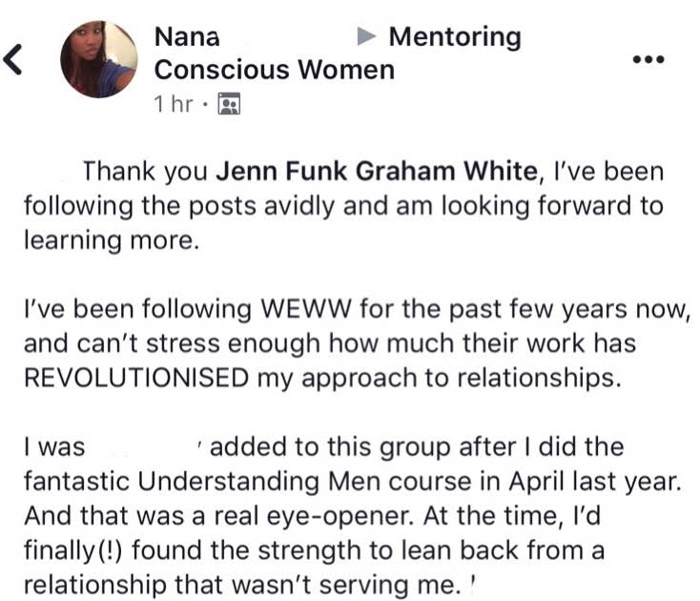
Task: Open Nana's round profile picture
Action: (x=99, y=59)
